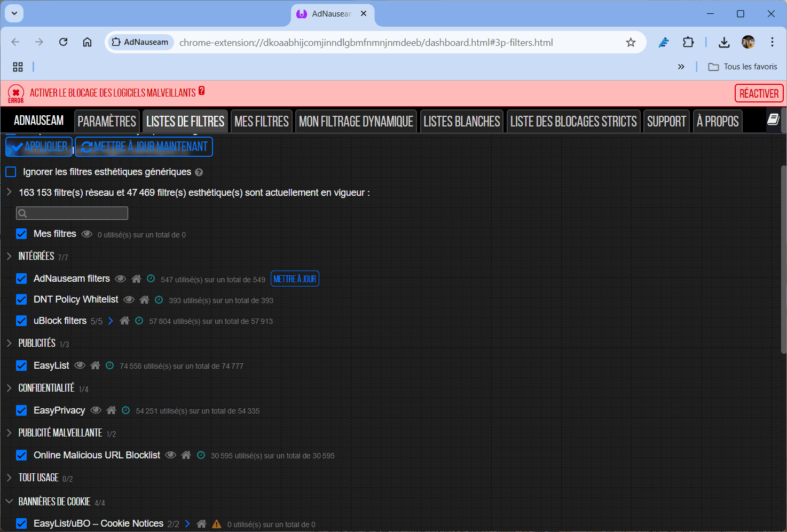This screenshot has width=787, height=532.
Task: Bookmark this page with the star icon
Action: (x=631, y=42)
